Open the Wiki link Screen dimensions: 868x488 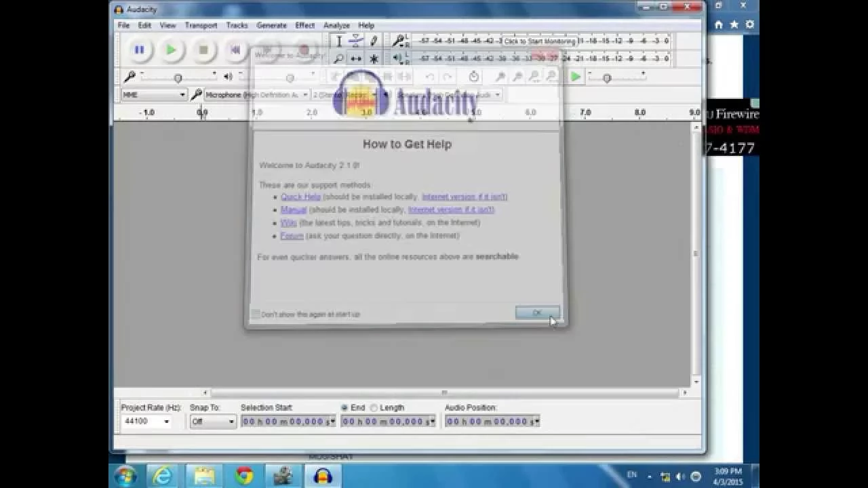pos(288,222)
